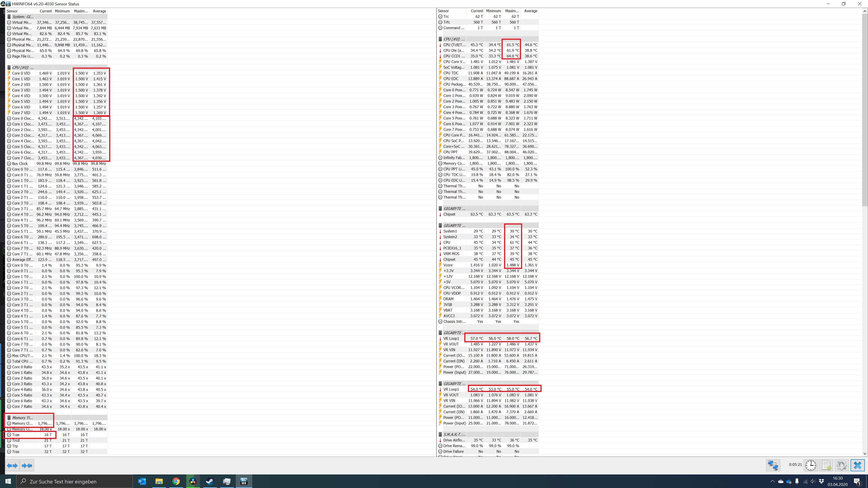Click the vertical scrollbar down arrow
This screenshot has width=868, height=488.
click(865, 454)
